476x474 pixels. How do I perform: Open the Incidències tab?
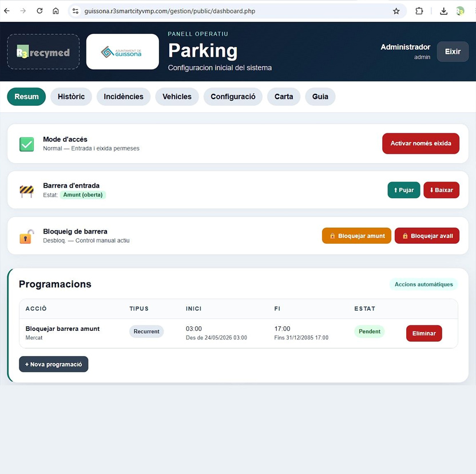tap(124, 97)
